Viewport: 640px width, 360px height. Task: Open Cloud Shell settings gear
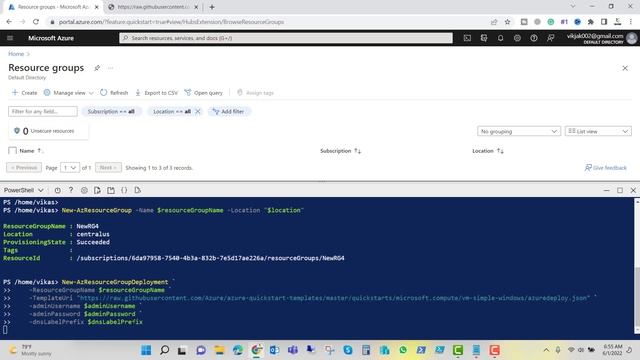point(84,190)
